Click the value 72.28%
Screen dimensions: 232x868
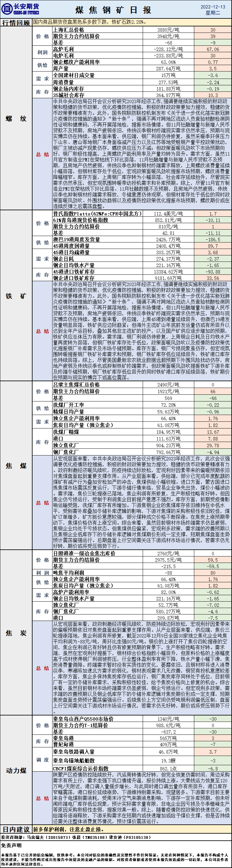tap(168, 405)
